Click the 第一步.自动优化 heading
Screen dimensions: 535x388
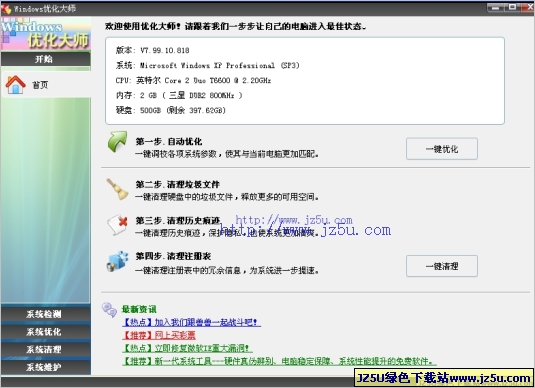pos(169,142)
